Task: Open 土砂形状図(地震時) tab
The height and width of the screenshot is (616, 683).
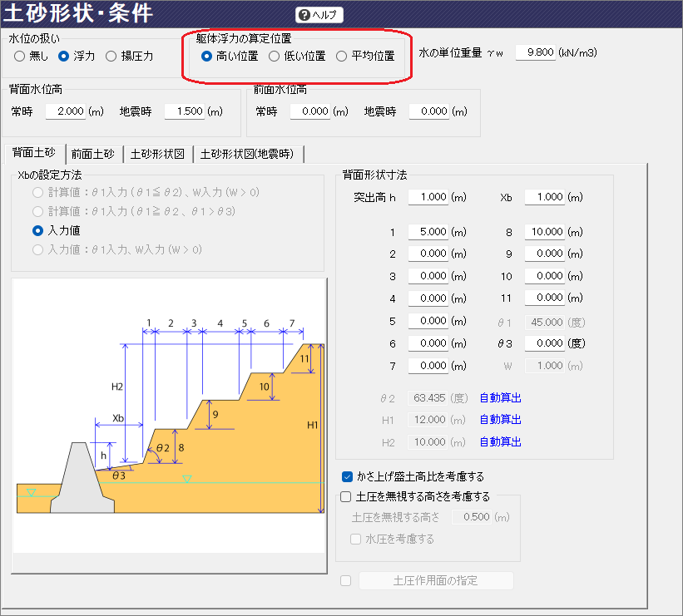Action: 249,154
